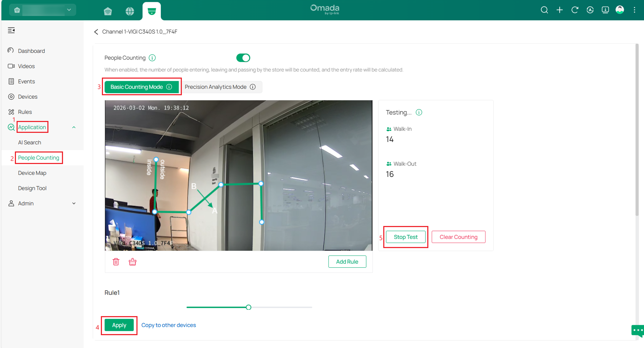Click the page vertical scrollbar
This screenshot has width=644, height=348.
pyautogui.click(x=637, y=130)
